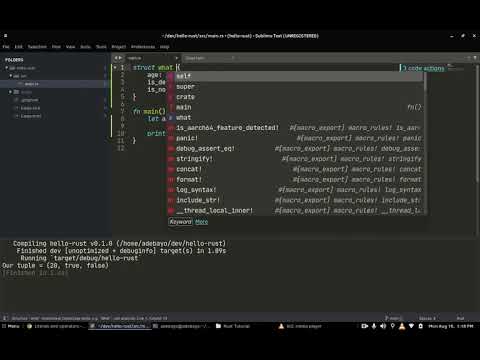Screen dimensions: 480x360
Task: Choose 'log_syntax!' macro completion
Action: point(296,190)
